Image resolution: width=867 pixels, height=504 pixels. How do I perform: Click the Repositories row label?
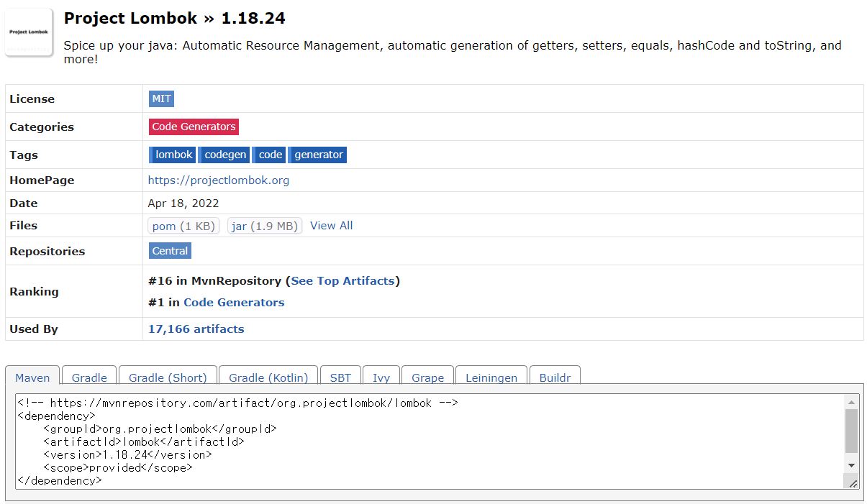(x=47, y=252)
